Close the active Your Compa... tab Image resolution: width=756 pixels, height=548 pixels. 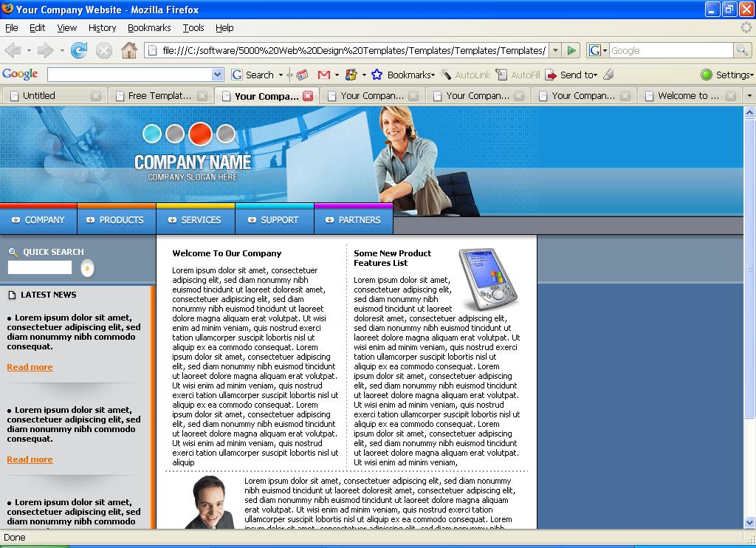click(x=308, y=96)
